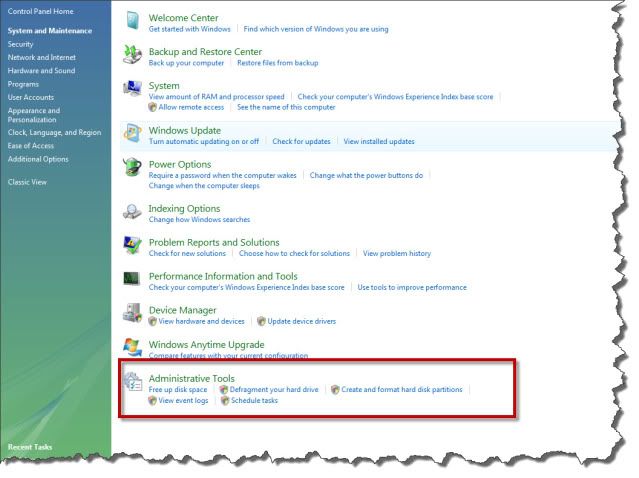The image size is (639, 478).
Task: Open Additional Options in sidebar
Action: (x=38, y=159)
